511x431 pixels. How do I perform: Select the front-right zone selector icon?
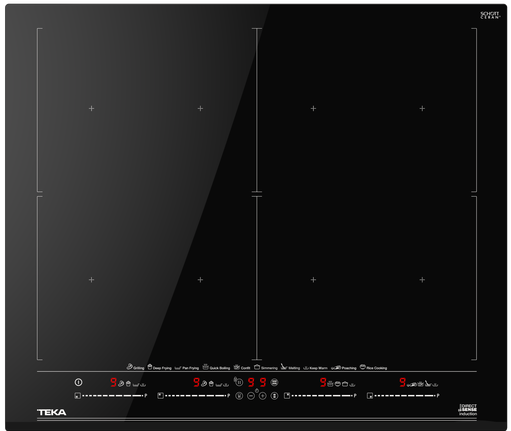370,396
